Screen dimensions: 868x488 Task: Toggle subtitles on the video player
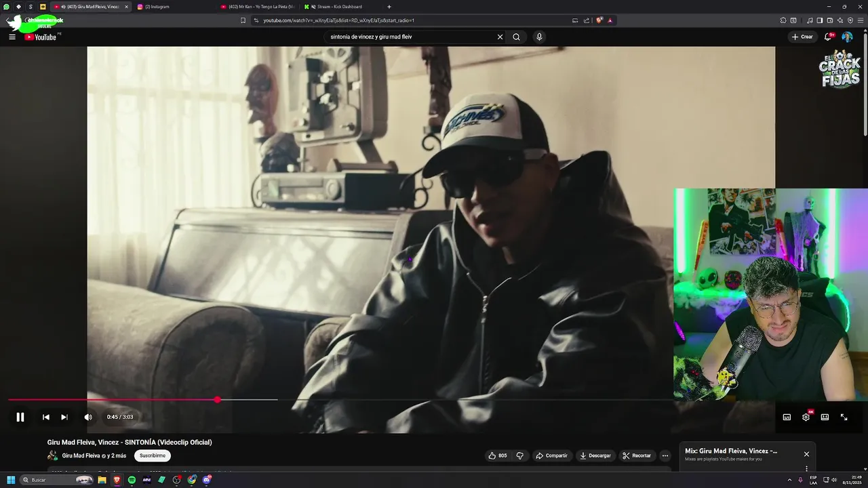click(787, 417)
